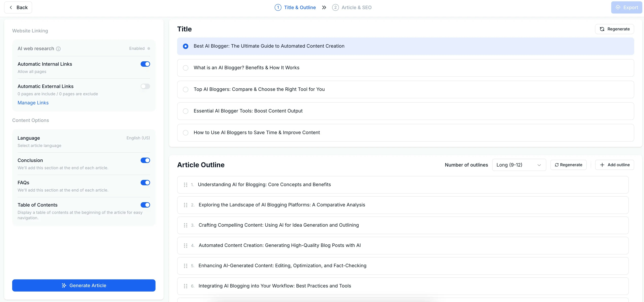Click the Add outline button
The height and width of the screenshot is (302, 644).
(x=614, y=165)
